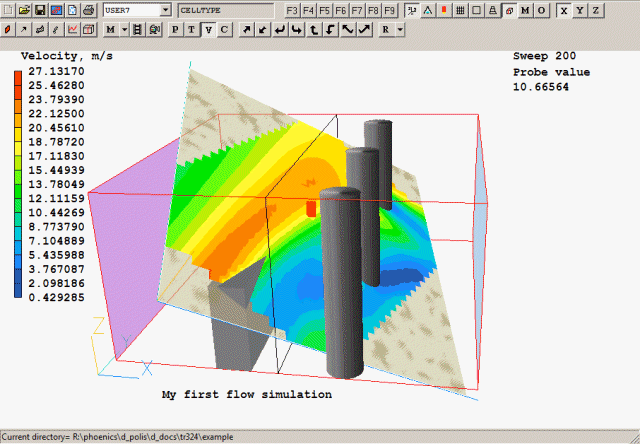Click the red probe marker icon
The width and height of the screenshot is (640, 444).
point(444,10)
